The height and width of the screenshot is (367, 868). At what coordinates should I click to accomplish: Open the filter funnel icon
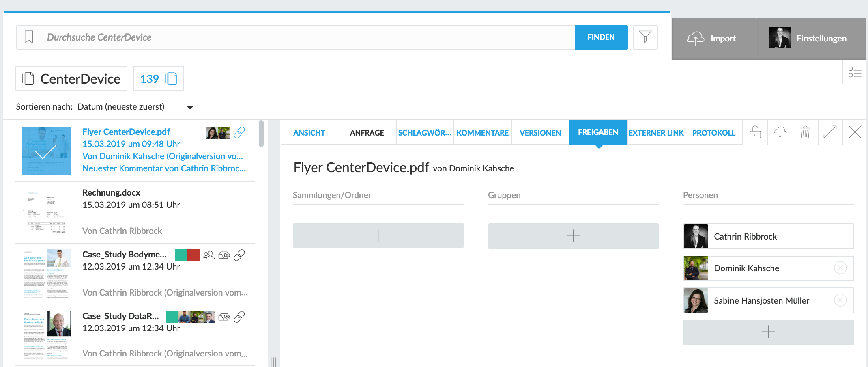point(645,37)
